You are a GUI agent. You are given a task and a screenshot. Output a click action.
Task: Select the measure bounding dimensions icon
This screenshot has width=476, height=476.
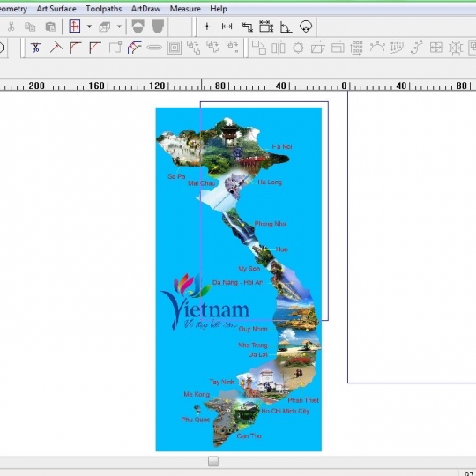266,26
